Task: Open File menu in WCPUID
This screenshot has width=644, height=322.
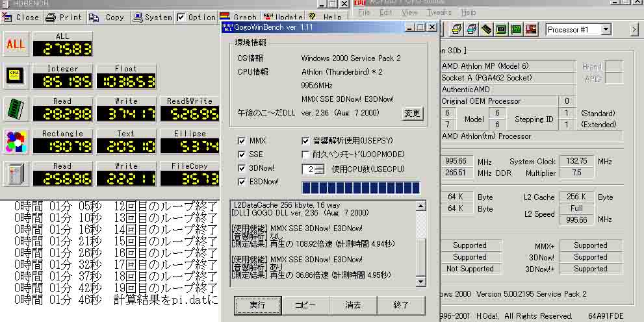Action: (x=364, y=13)
